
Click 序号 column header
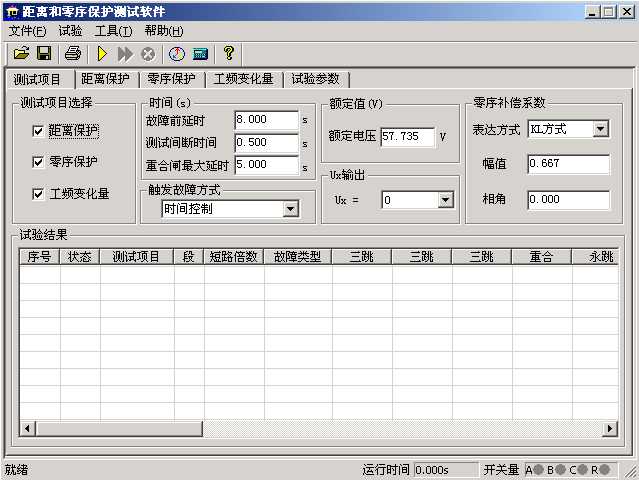point(40,257)
